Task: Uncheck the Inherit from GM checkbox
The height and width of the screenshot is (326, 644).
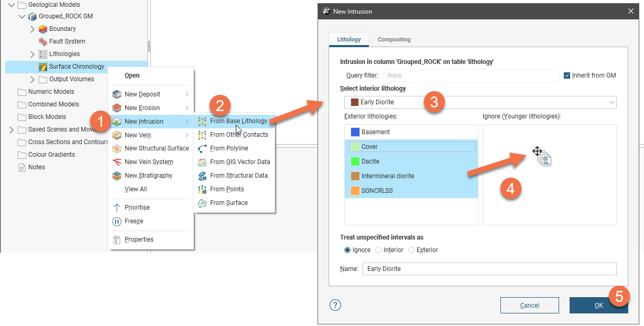Action: [567, 75]
